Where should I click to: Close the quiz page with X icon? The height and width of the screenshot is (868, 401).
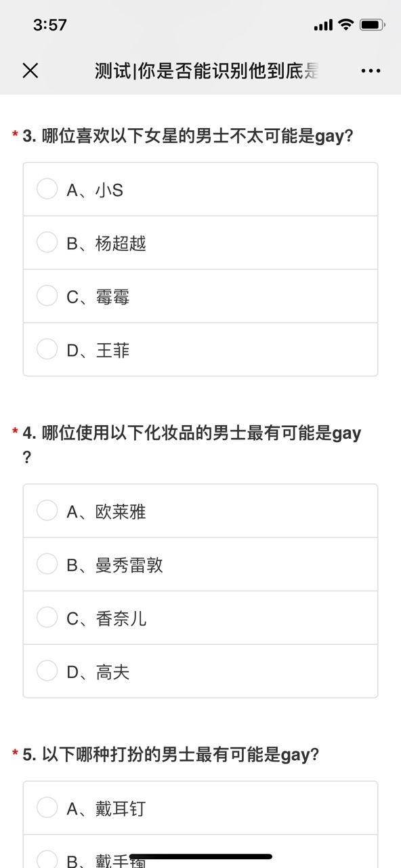click(x=30, y=71)
